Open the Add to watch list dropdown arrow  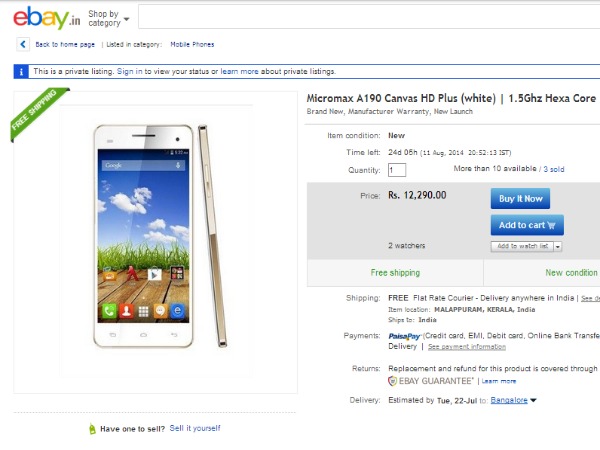click(x=557, y=246)
